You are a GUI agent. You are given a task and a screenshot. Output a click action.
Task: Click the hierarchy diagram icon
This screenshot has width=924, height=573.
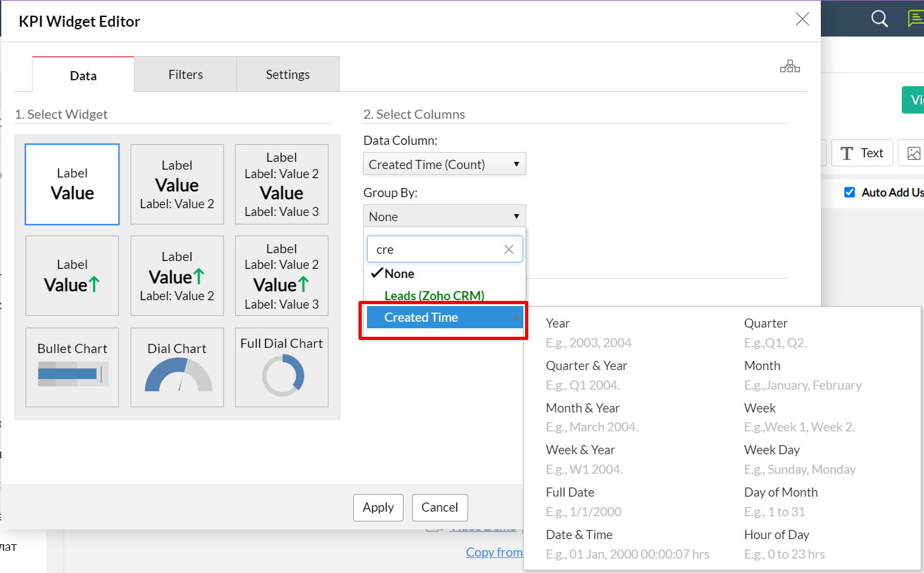tap(789, 67)
